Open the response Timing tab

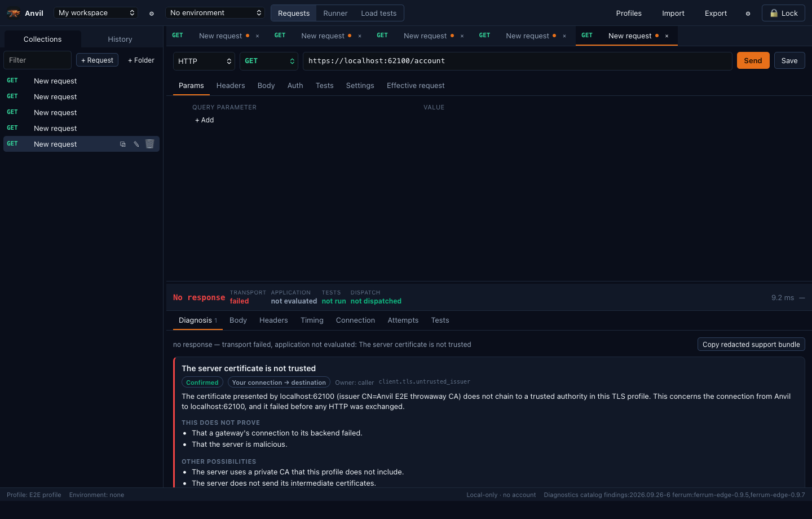pos(312,320)
